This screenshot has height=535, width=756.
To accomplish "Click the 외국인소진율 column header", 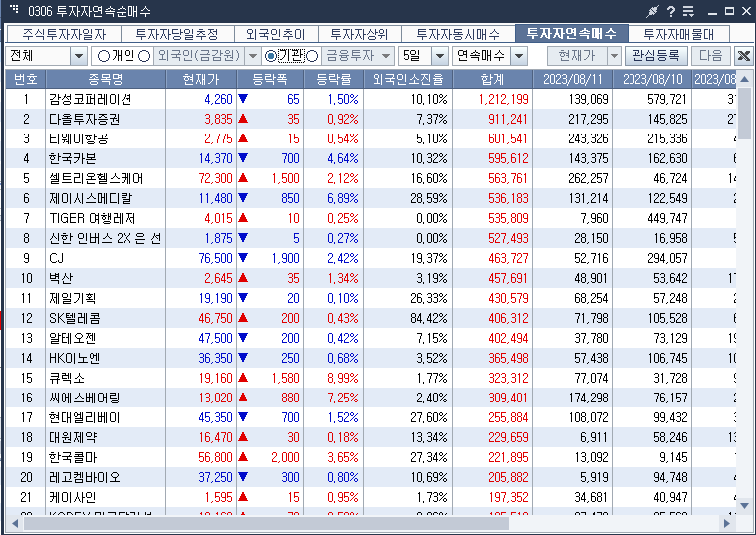I will (408, 79).
